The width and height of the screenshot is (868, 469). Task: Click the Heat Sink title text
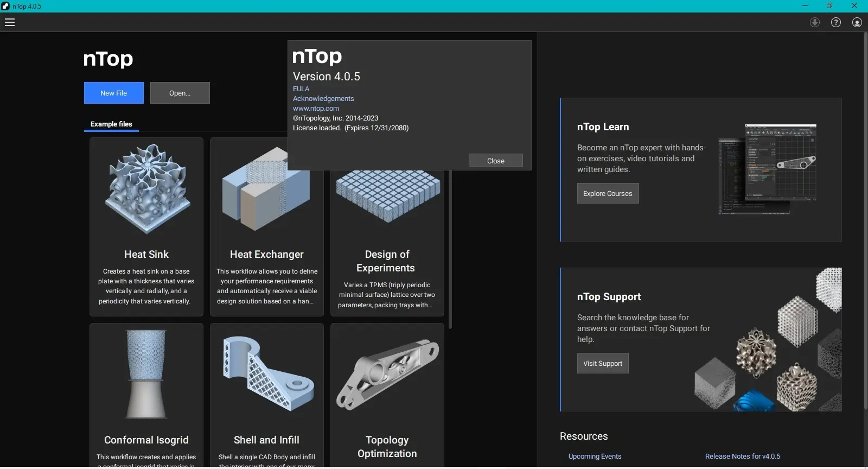tap(146, 255)
